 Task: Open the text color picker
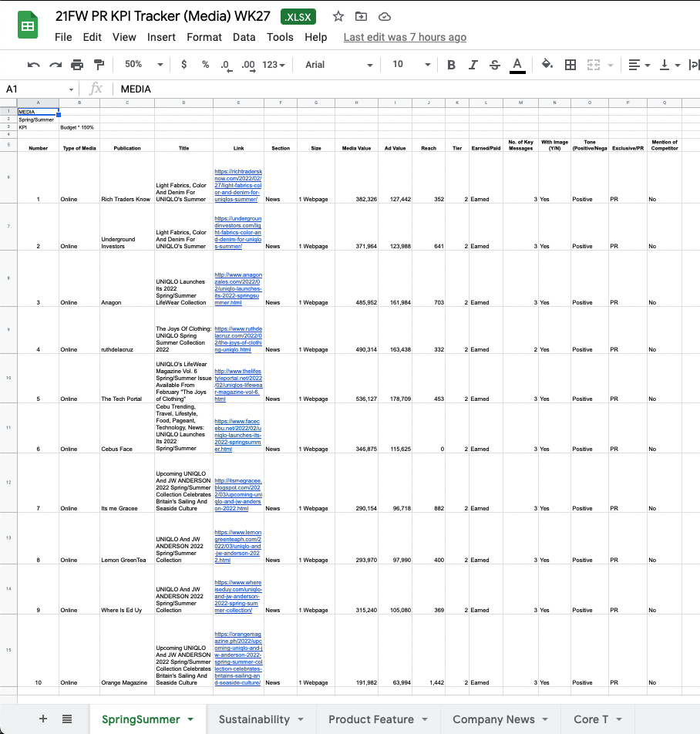click(x=517, y=65)
